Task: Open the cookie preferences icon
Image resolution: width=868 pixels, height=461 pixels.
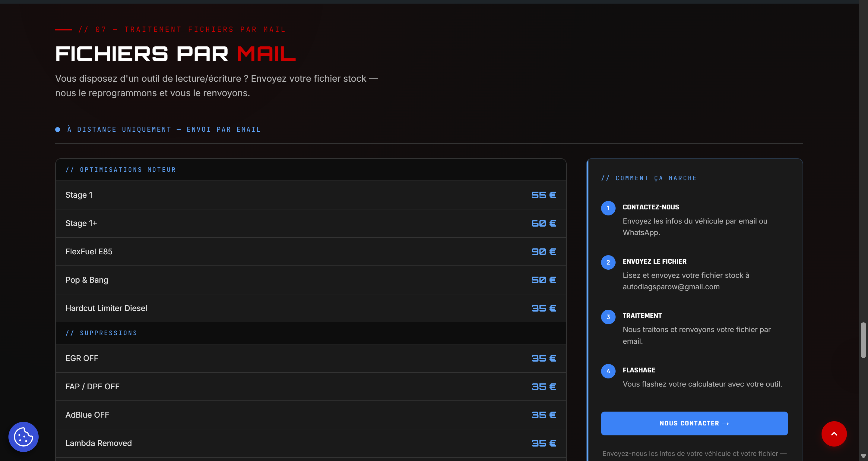Action: coord(23,437)
